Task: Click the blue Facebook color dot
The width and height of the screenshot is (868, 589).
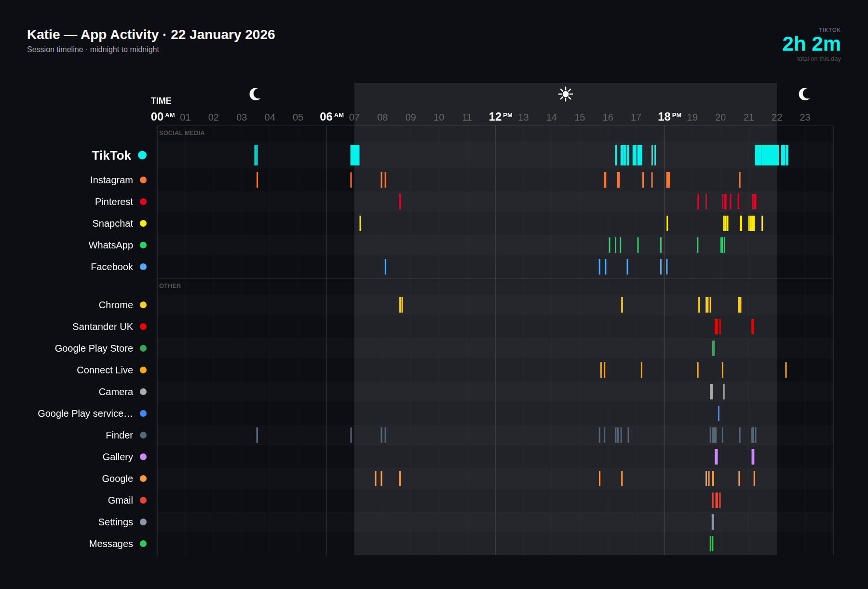Action: 143,267
